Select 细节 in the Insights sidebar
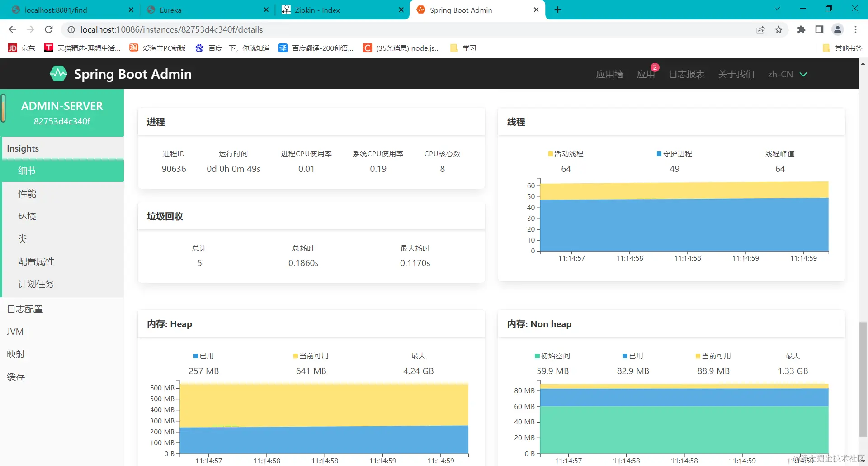 point(63,171)
